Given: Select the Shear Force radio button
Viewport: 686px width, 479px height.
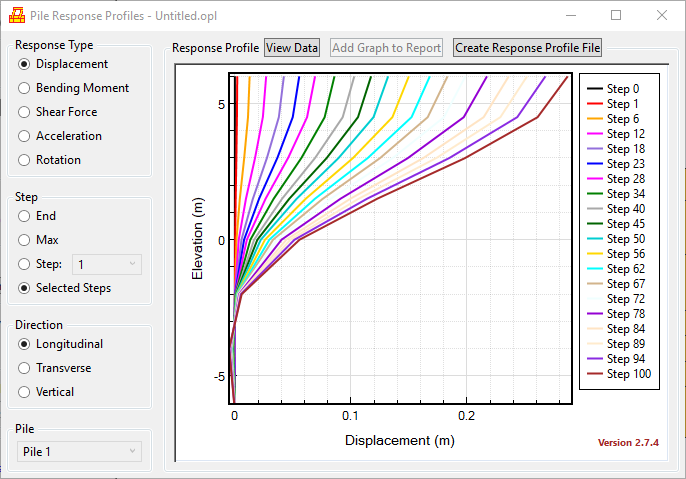Looking at the screenshot, I should (x=25, y=112).
